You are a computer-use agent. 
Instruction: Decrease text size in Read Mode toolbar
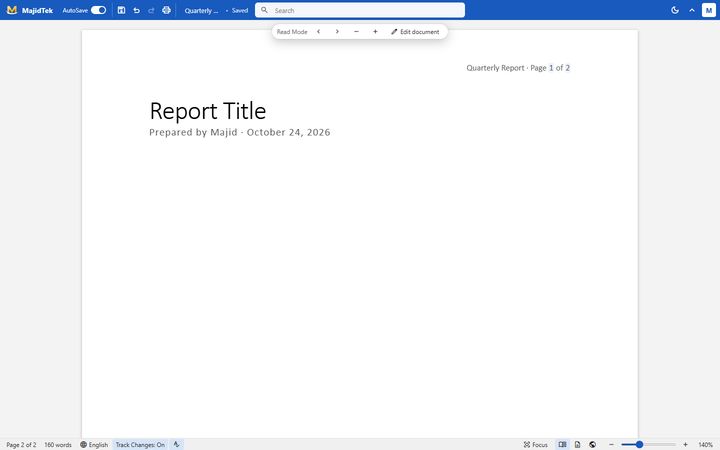(356, 32)
